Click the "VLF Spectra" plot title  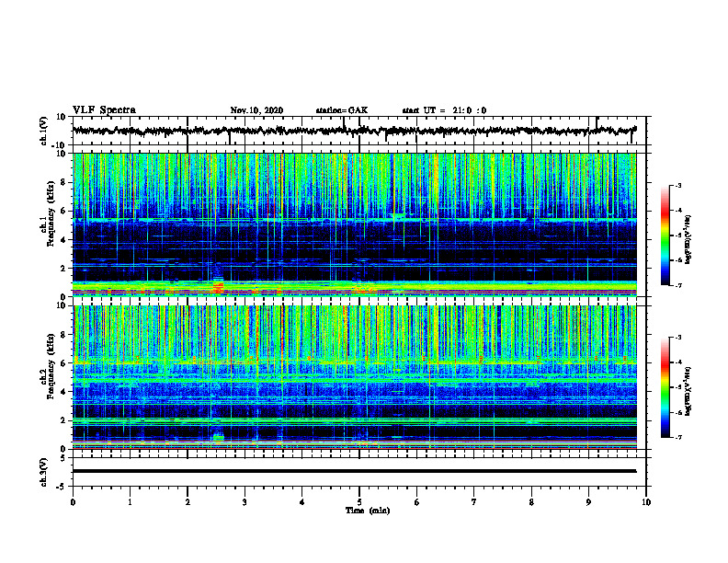tap(104, 110)
